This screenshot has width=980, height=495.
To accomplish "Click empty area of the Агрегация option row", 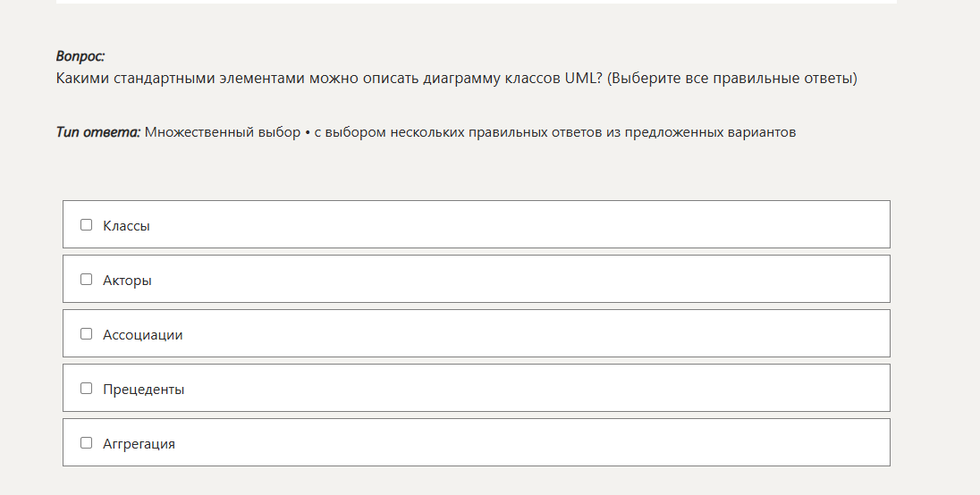I will pyautogui.click(x=536, y=443).
